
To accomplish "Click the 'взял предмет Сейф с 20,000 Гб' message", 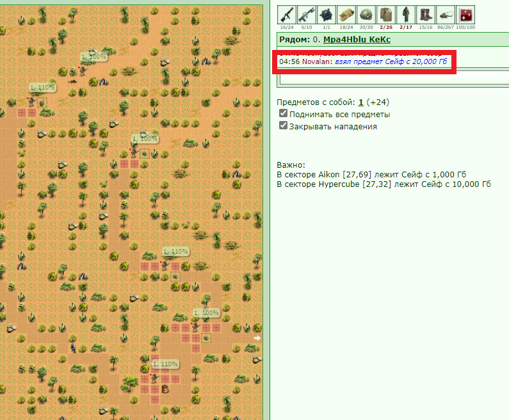I will click(391, 61).
